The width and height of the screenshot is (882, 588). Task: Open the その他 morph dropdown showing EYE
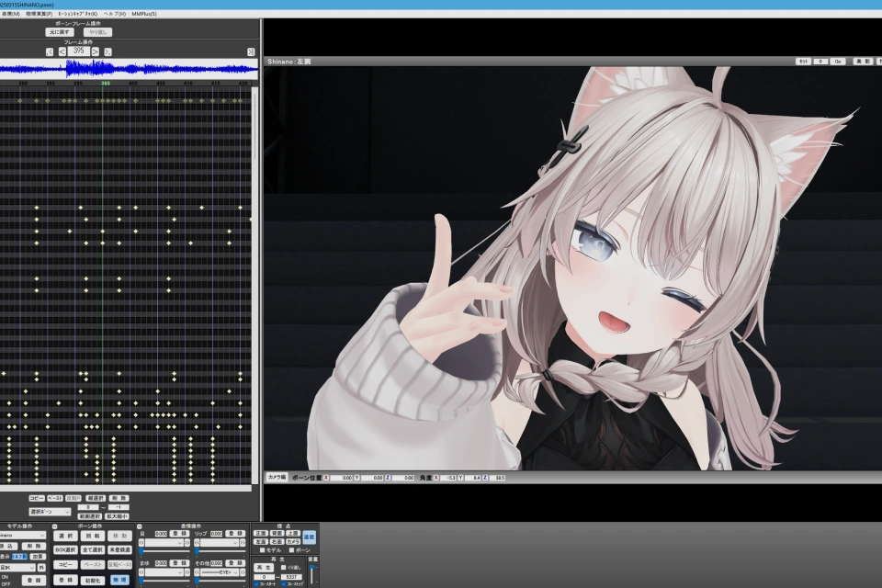click(x=219, y=572)
